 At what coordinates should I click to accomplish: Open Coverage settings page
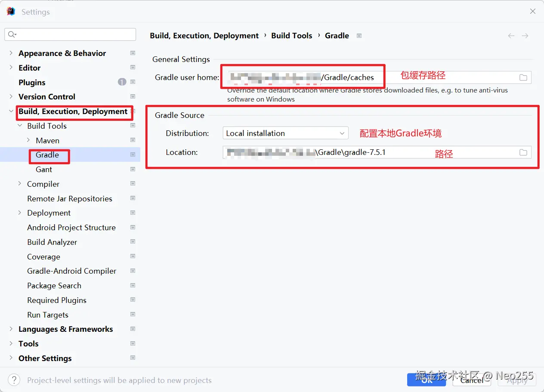pyautogui.click(x=43, y=256)
